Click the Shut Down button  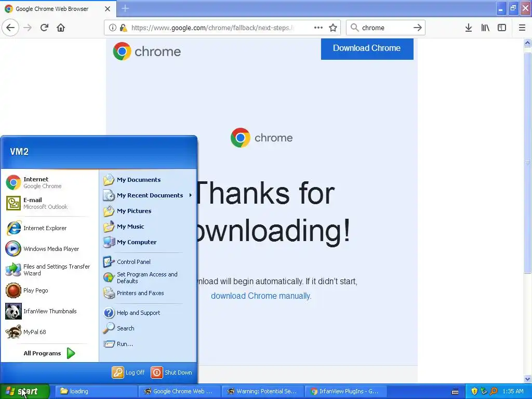click(171, 372)
